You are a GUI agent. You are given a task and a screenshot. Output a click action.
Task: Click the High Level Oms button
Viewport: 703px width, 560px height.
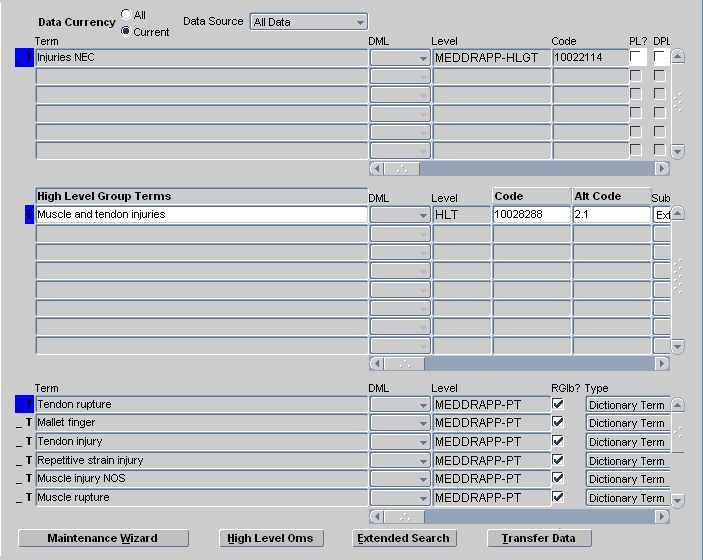(x=271, y=538)
